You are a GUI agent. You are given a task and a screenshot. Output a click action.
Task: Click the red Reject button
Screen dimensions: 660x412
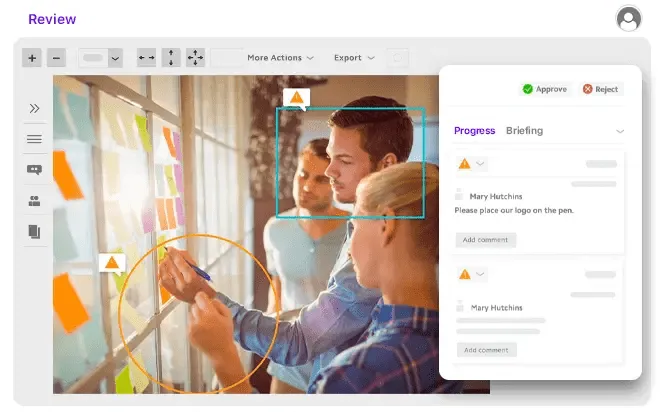[x=601, y=89]
